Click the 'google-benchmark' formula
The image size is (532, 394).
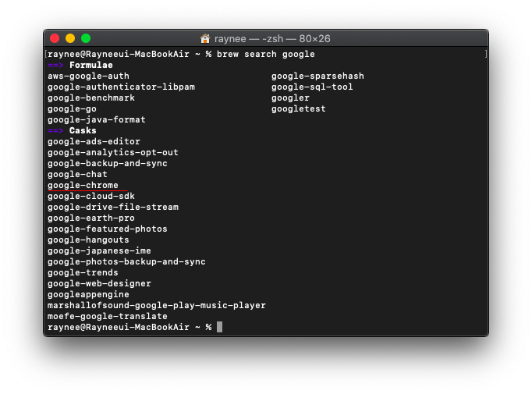click(91, 98)
